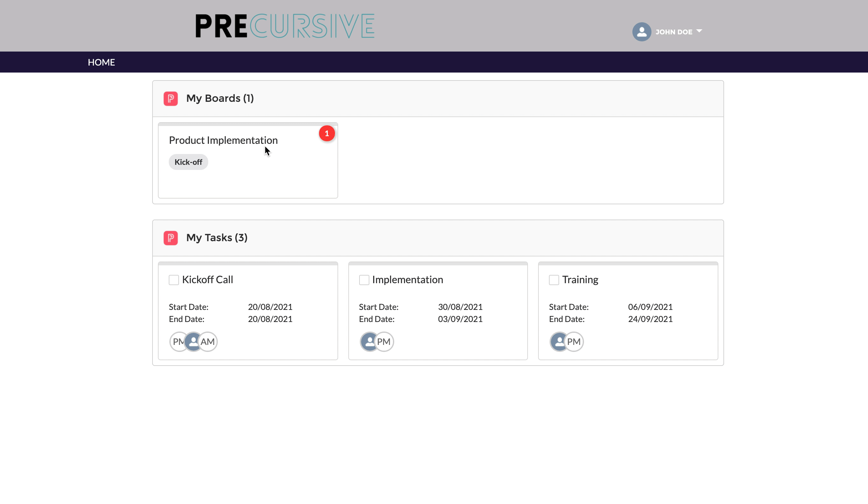Screen dimensions: 868x504
Task: Click Implementation end date 03/09/2021
Action: pyautogui.click(x=460, y=319)
